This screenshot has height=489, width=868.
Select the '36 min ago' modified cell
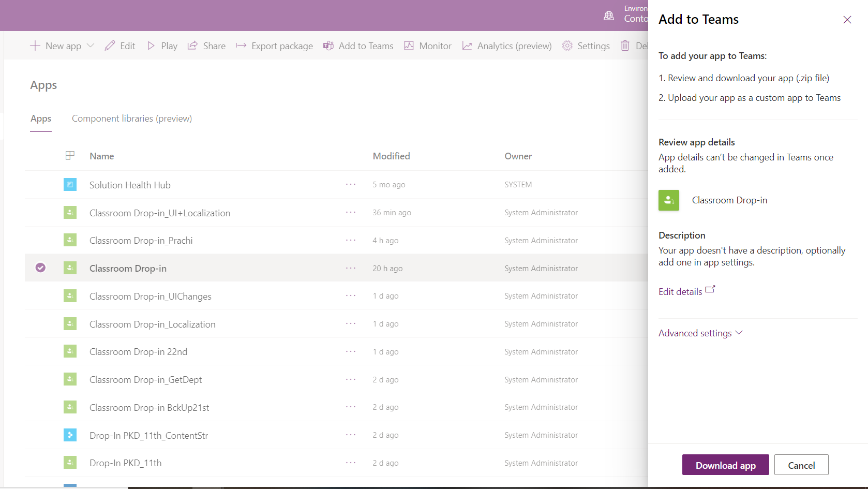[392, 213]
